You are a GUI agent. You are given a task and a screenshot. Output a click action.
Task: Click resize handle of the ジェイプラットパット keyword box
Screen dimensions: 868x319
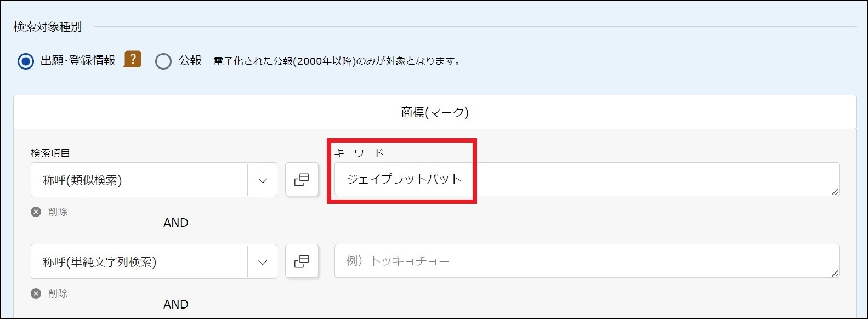[x=835, y=191]
